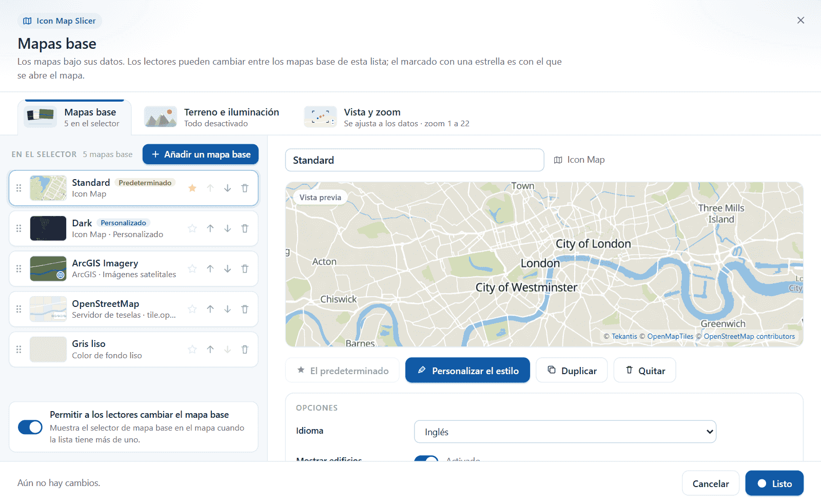Click El predeterminado button
Viewport: 821px width, 504px height.
[x=342, y=370]
